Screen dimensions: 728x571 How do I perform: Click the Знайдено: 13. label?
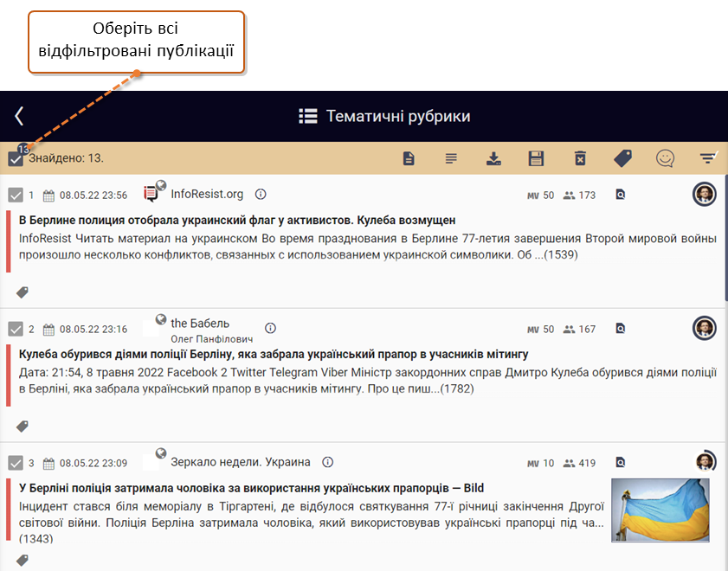point(67,158)
